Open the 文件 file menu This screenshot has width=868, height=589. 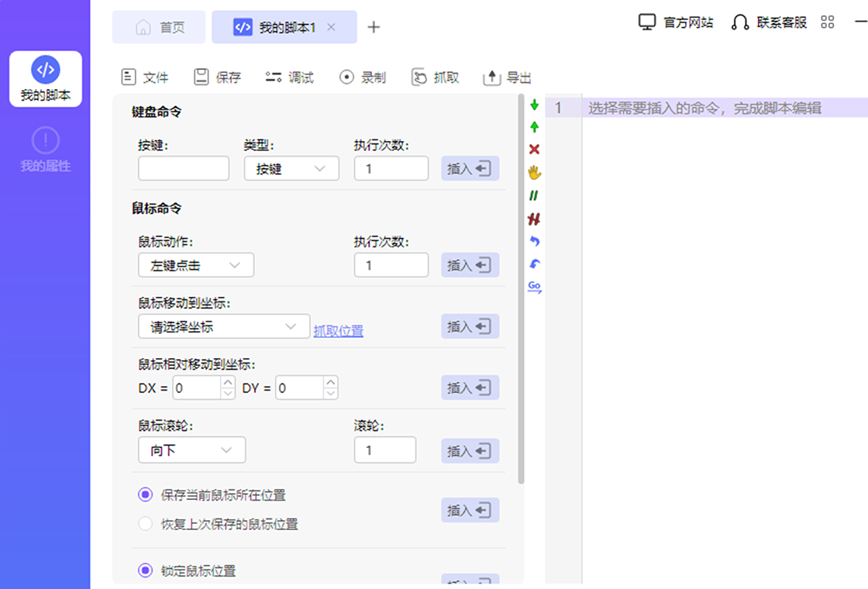144,77
